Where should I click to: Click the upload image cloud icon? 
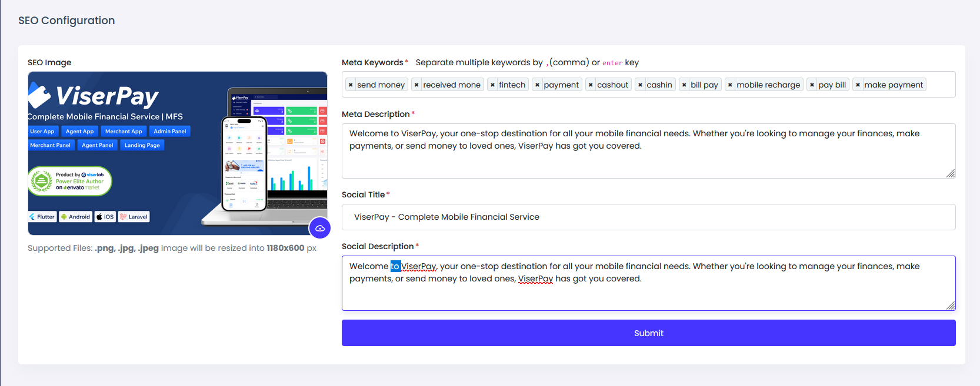click(x=320, y=228)
